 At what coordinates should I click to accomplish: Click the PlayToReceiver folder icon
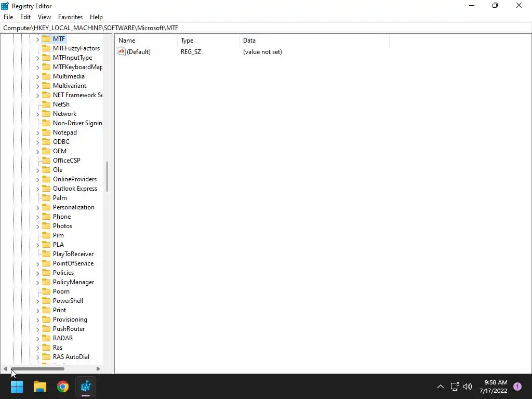pyautogui.click(x=46, y=254)
